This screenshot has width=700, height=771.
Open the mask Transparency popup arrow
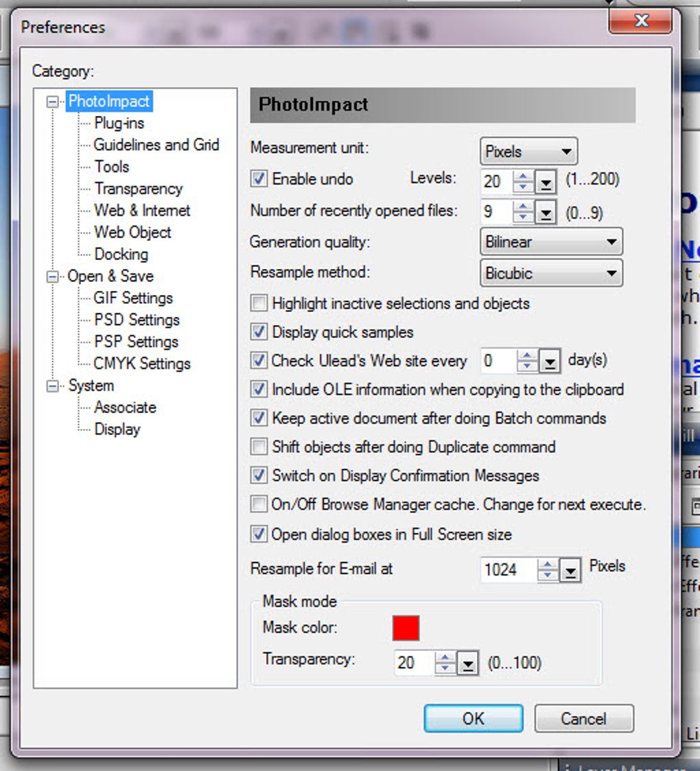click(x=468, y=663)
